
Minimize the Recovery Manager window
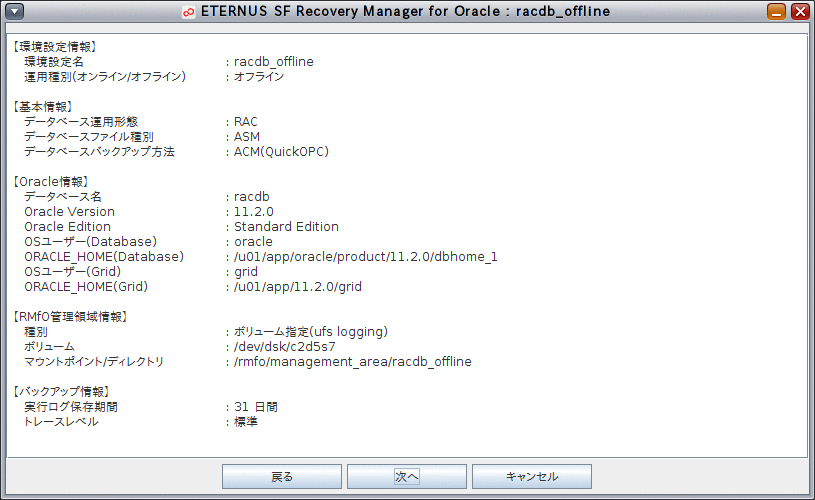point(777,11)
